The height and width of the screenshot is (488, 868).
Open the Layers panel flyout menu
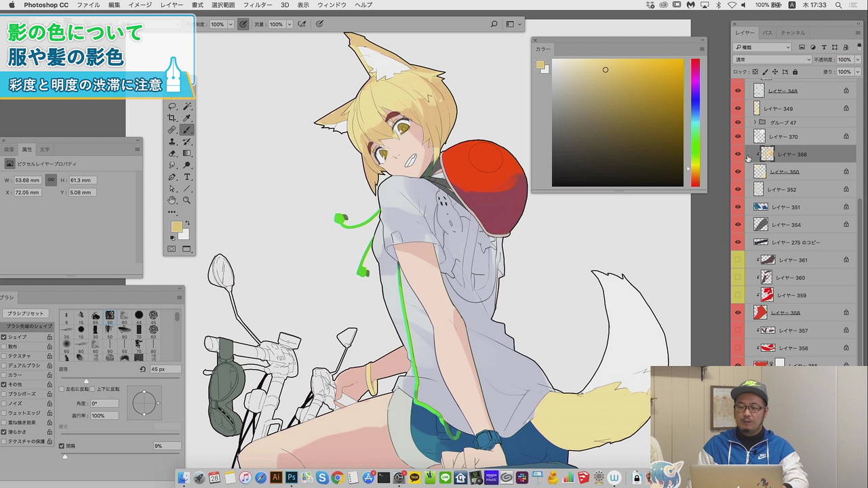pyautogui.click(x=859, y=33)
